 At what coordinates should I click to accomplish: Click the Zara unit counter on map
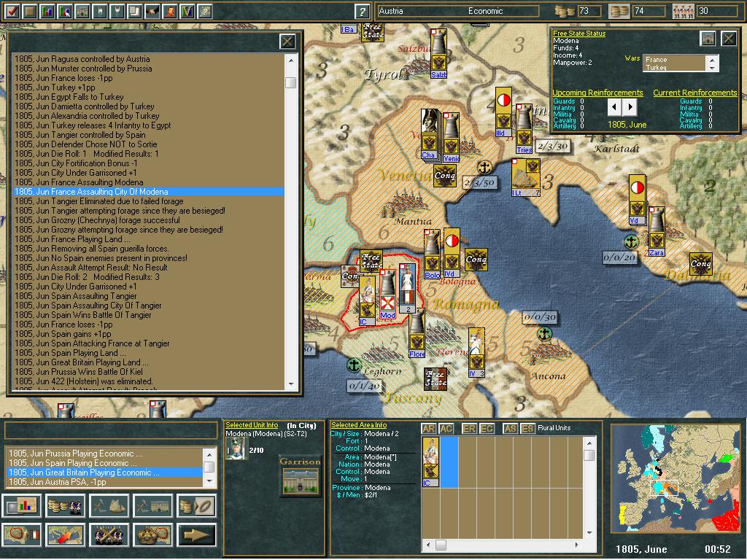656,232
